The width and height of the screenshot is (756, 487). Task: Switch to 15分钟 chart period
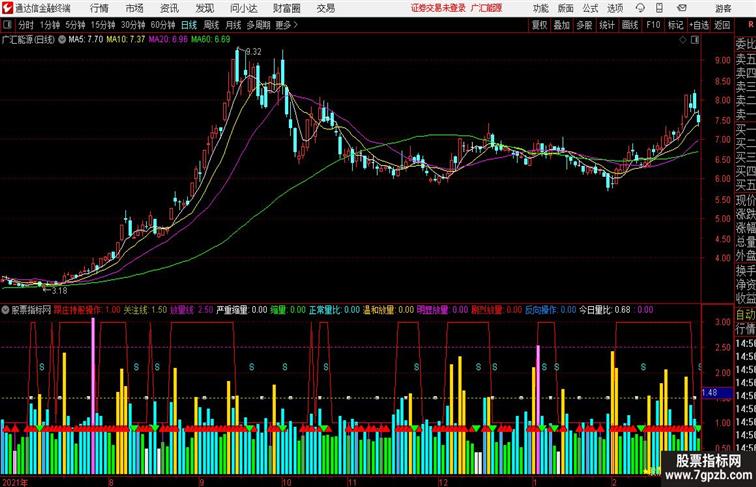tap(103, 25)
